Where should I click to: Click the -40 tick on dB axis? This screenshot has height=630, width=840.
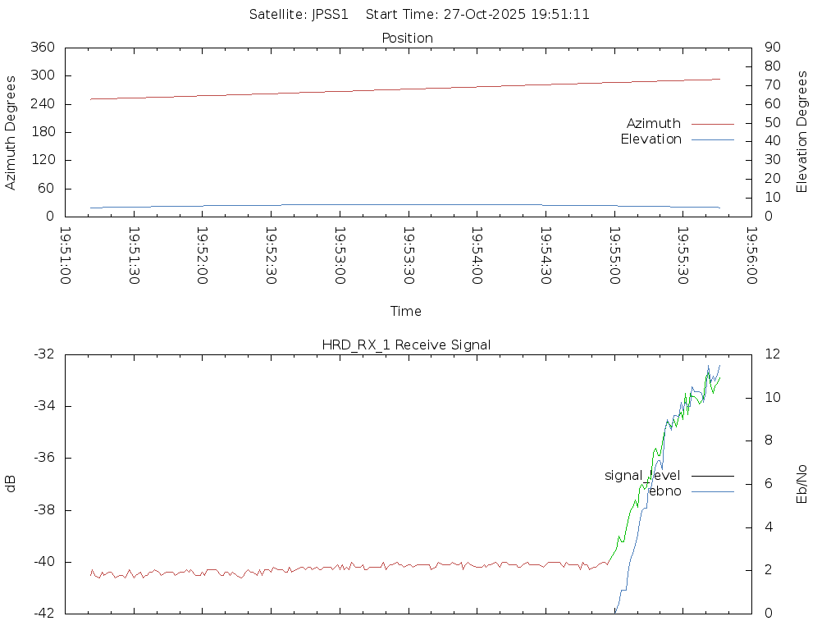point(44,562)
